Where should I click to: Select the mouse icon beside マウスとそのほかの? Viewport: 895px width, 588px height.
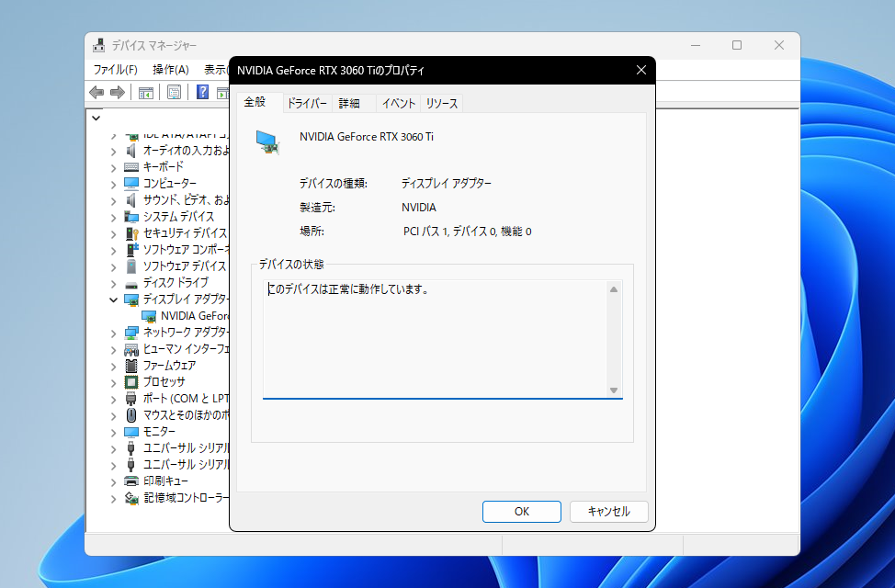[131, 415]
